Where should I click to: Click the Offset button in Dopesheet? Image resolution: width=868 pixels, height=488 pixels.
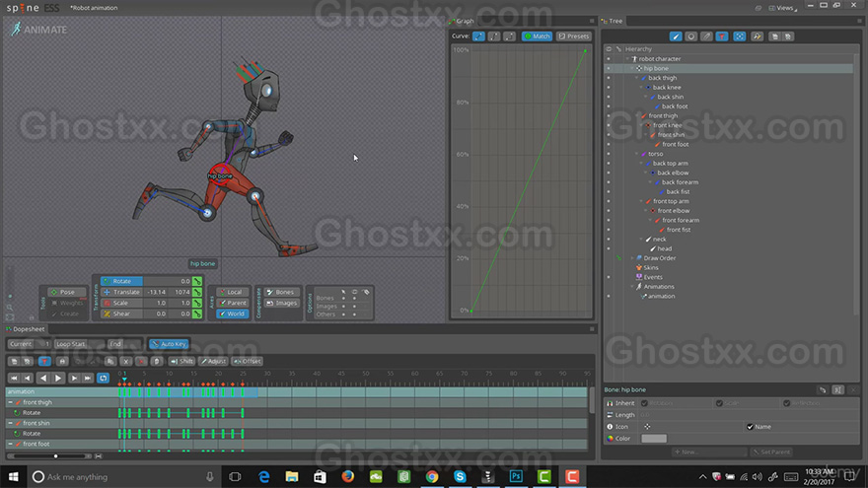[247, 361]
